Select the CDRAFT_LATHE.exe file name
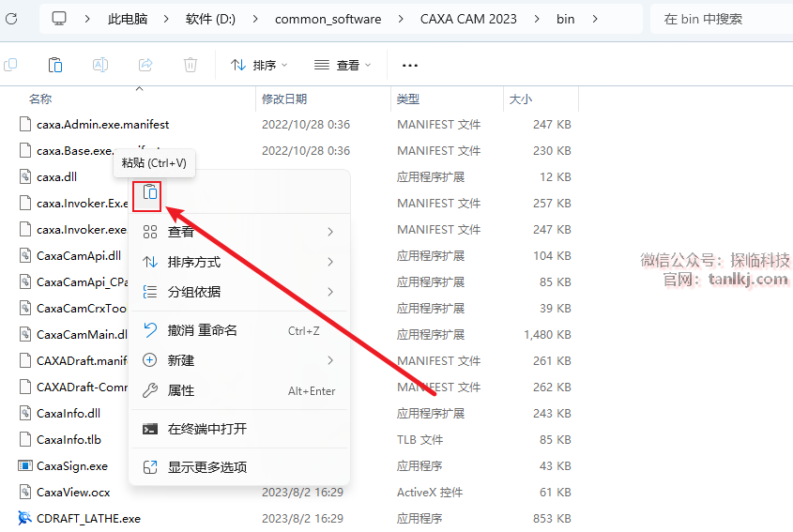The image size is (793, 532). tap(88, 518)
